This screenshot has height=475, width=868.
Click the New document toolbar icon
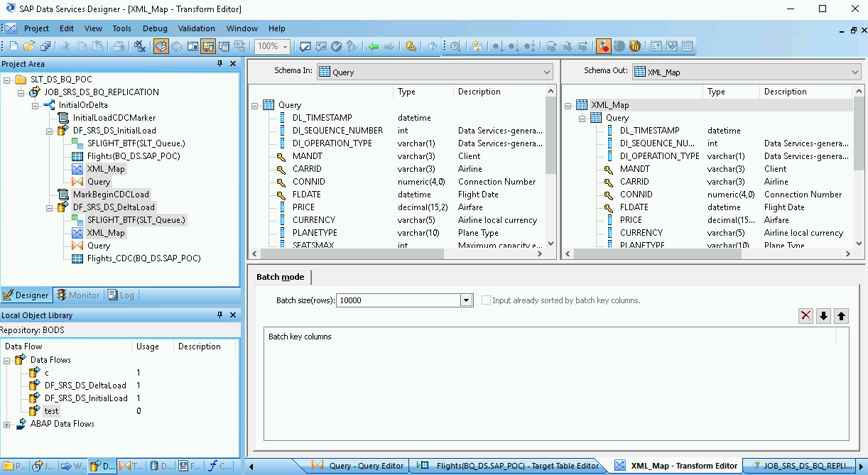[x=13, y=47]
